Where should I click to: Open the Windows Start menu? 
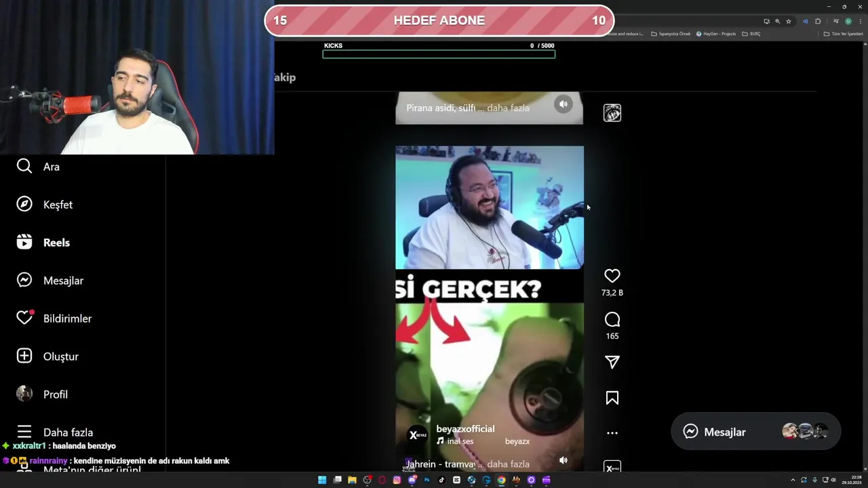point(322,480)
